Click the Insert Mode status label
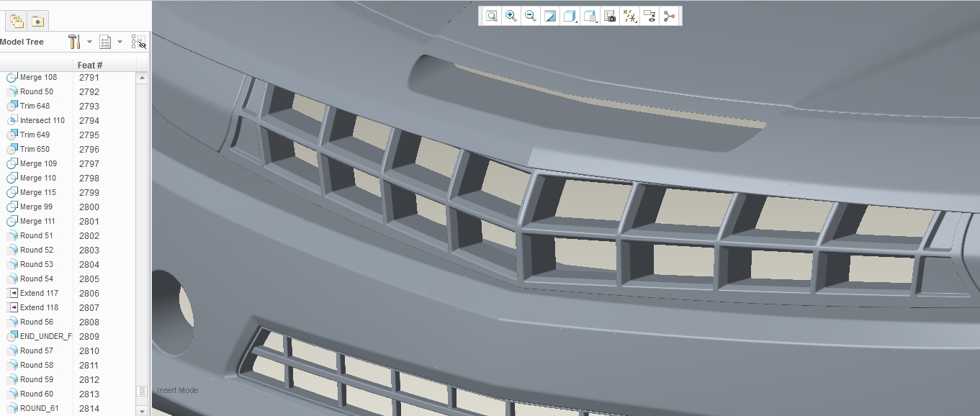The width and height of the screenshot is (980, 416). (x=178, y=390)
